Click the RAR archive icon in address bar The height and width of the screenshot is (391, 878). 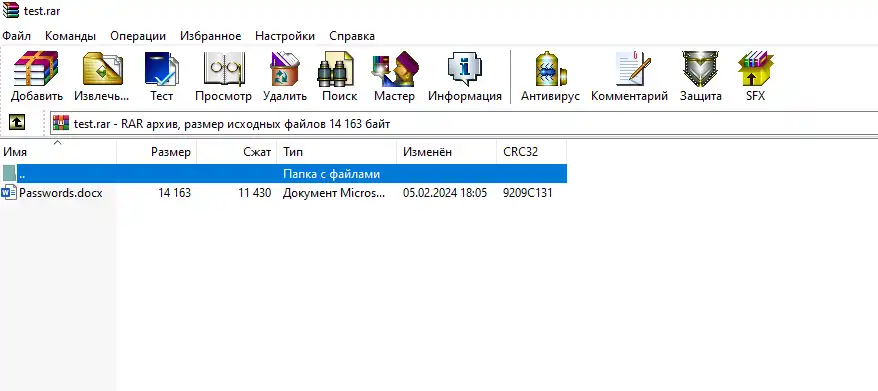(x=61, y=124)
